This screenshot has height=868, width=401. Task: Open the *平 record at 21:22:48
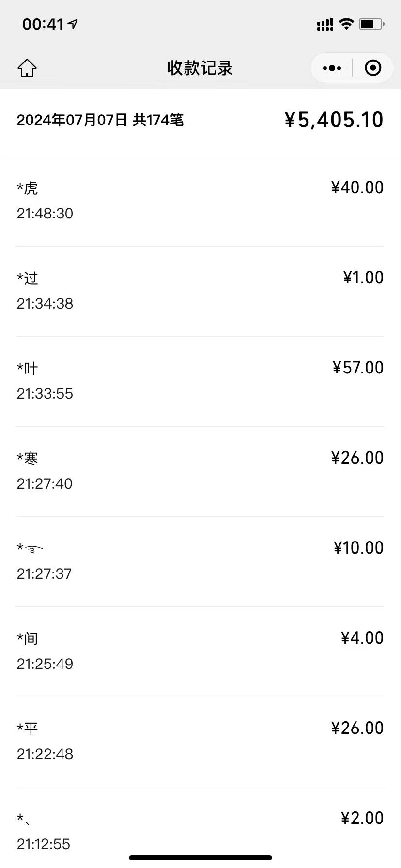pyautogui.click(x=200, y=741)
